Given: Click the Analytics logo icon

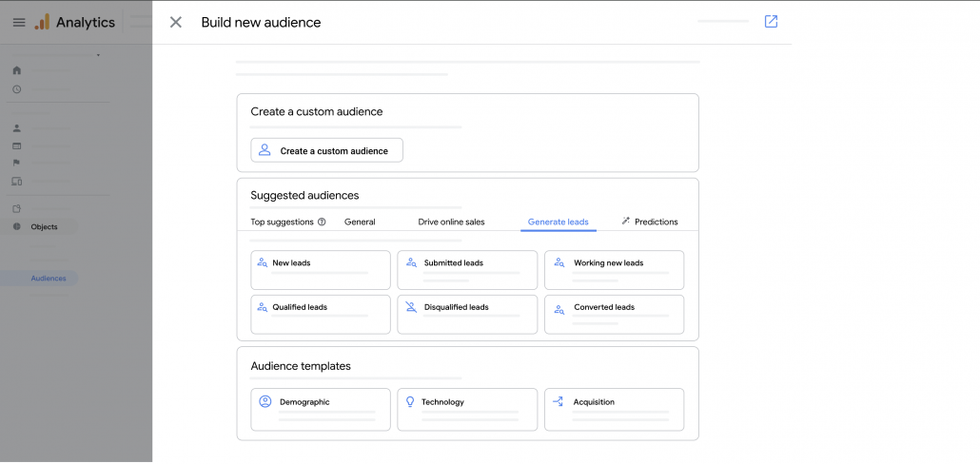Looking at the screenshot, I should (42, 22).
